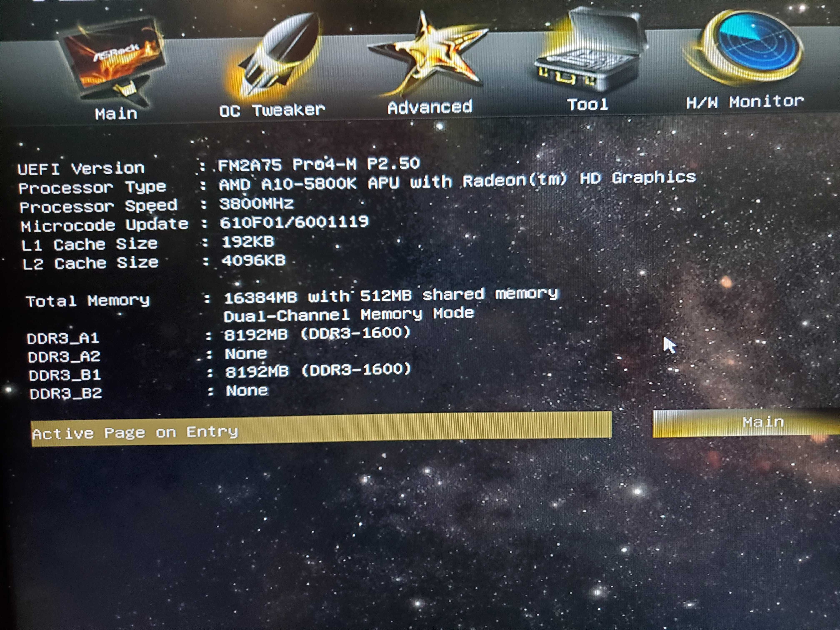The width and height of the screenshot is (840, 630).
Task: Click the Processor Type label
Action: (x=93, y=187)
